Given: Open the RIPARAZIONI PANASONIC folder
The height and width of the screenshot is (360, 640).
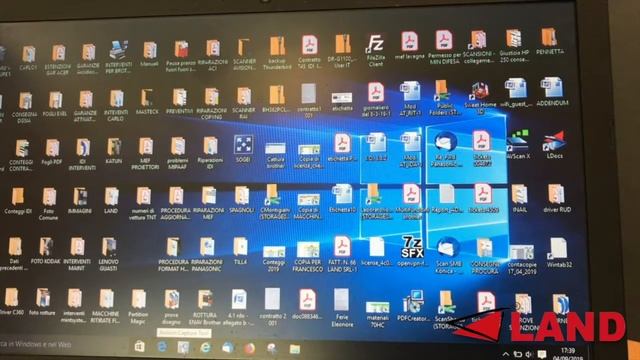Looking at the screenshot, I should [x=207, y=247].
